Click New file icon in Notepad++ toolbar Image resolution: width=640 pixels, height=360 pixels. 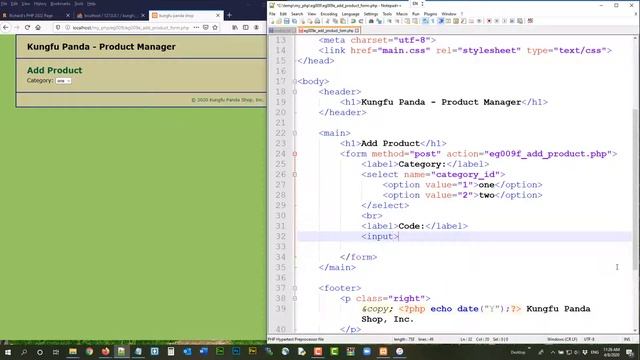(273, 21)
